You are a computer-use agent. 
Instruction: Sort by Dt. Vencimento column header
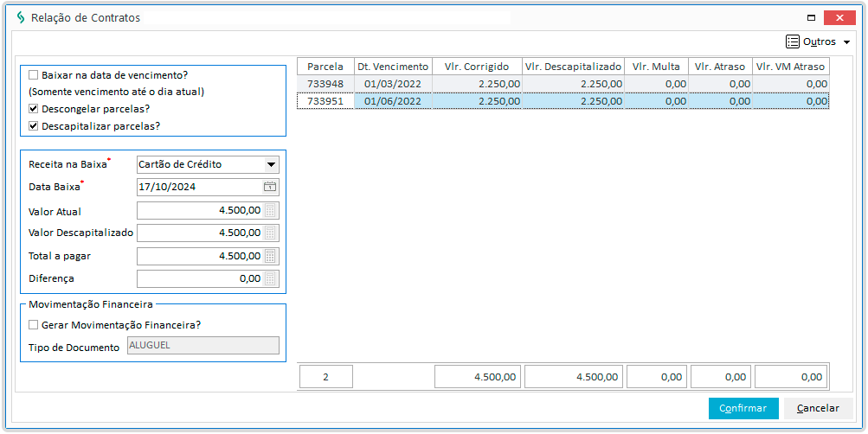click(x=393, y=67)
